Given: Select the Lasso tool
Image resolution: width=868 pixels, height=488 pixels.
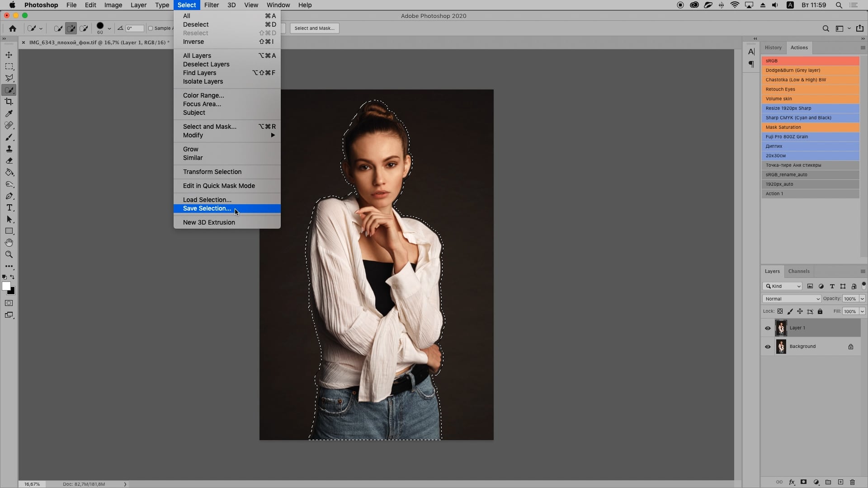Looking at the screenshot, I should pos(9,78).
